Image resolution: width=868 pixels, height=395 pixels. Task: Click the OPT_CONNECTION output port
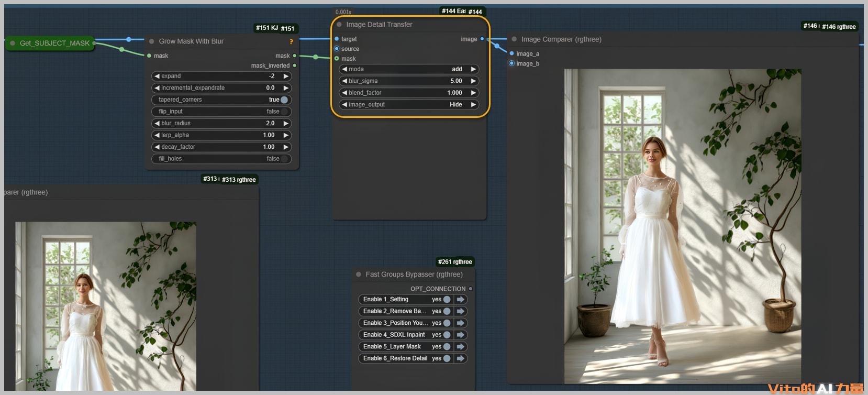point(471,289)
